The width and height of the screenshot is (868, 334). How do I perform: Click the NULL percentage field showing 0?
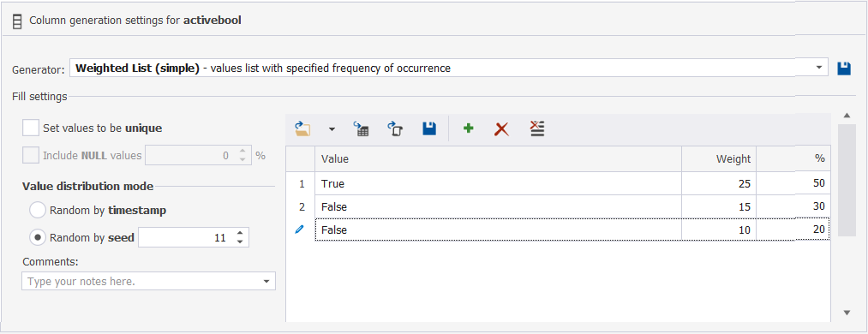coord(190,155)
